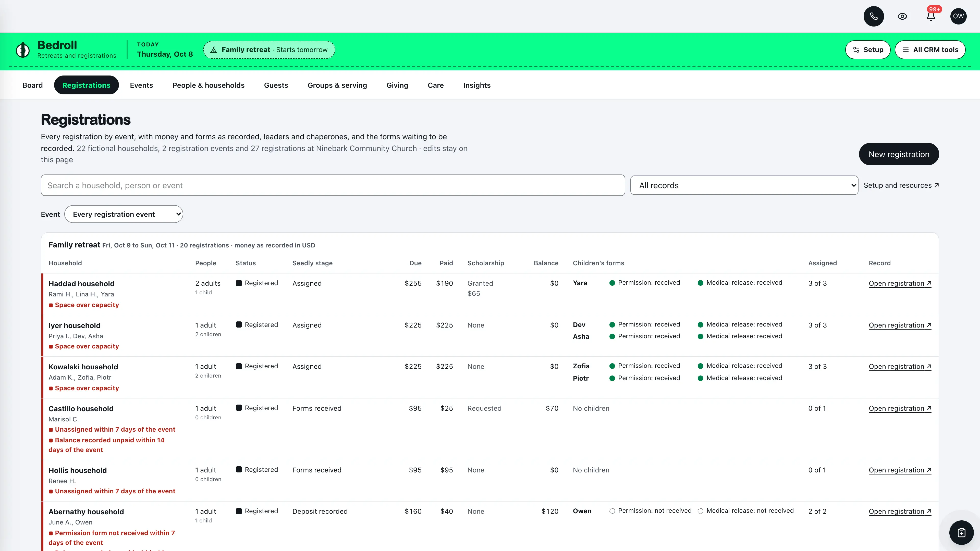Click the Scholarship column header
Screen dimensions: 980x551
(x=486, y=263)
